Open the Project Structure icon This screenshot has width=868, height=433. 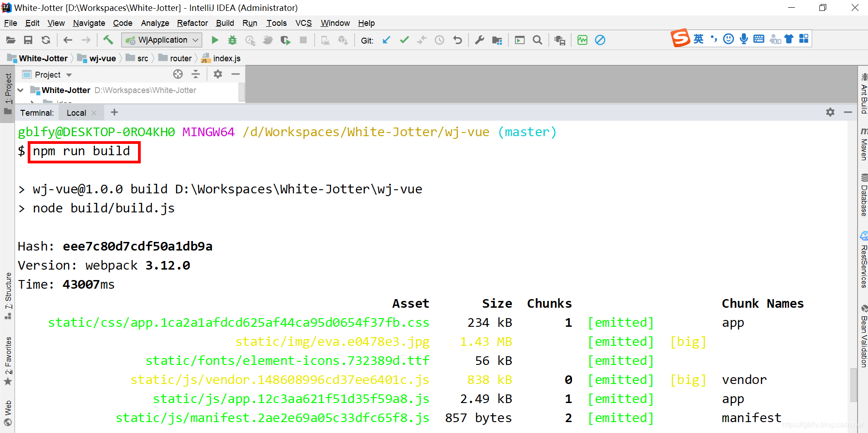(497, 40)
